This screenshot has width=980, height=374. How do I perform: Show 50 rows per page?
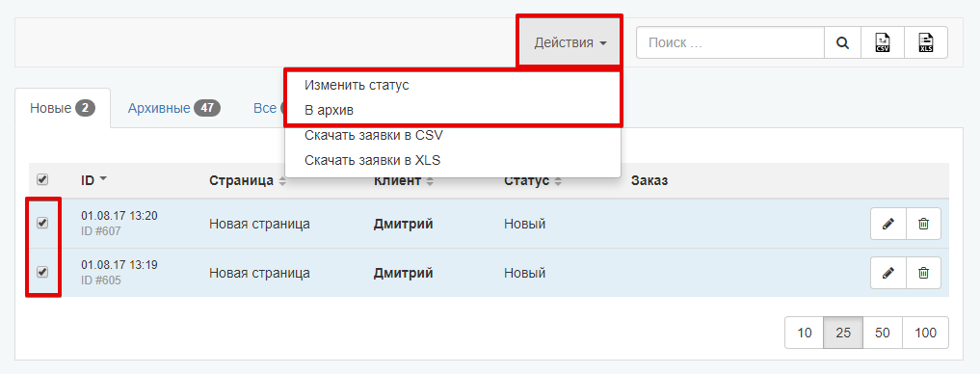coord(883,333)
